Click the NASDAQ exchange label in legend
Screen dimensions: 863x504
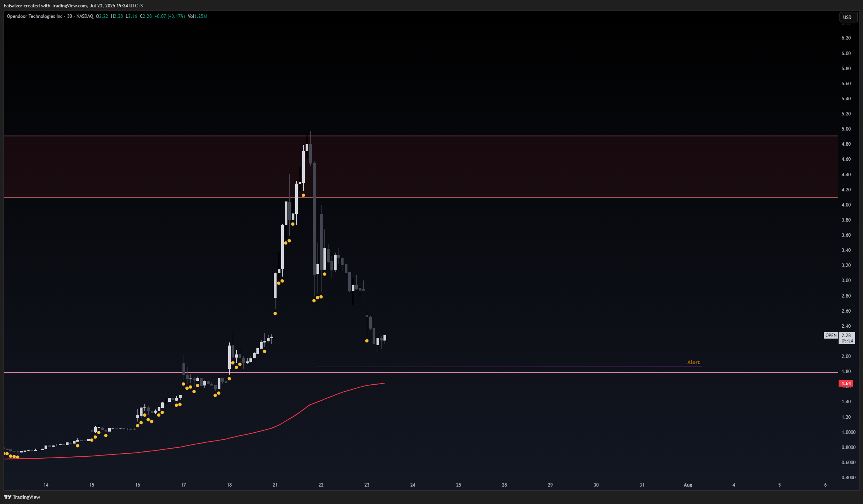tap(84, 16)
